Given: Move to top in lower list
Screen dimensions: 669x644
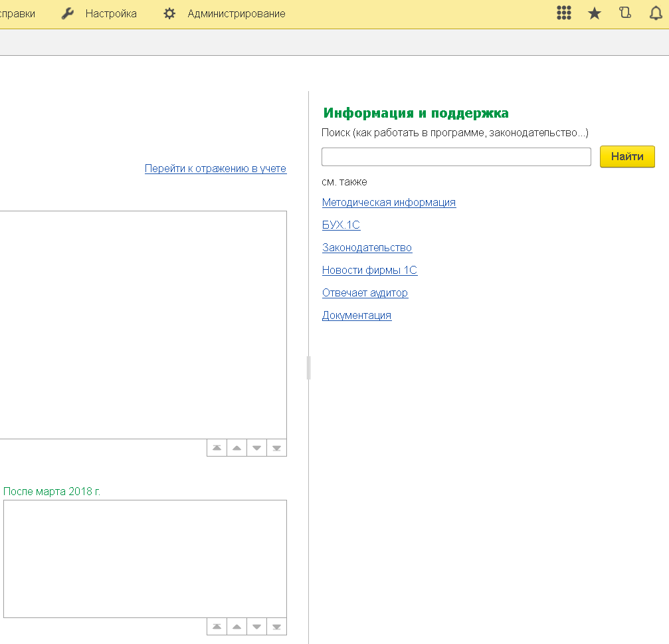Looking at the screenshot, I should tap(217, 627).
